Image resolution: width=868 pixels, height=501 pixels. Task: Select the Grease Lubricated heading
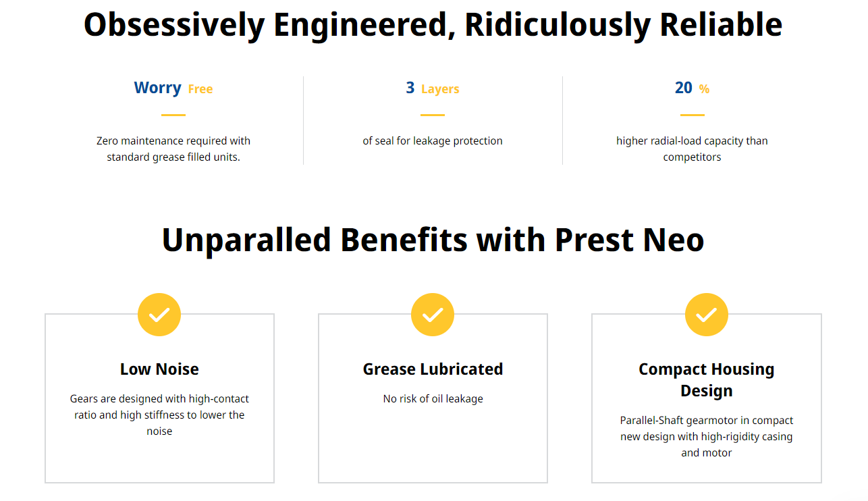point(433,369)
